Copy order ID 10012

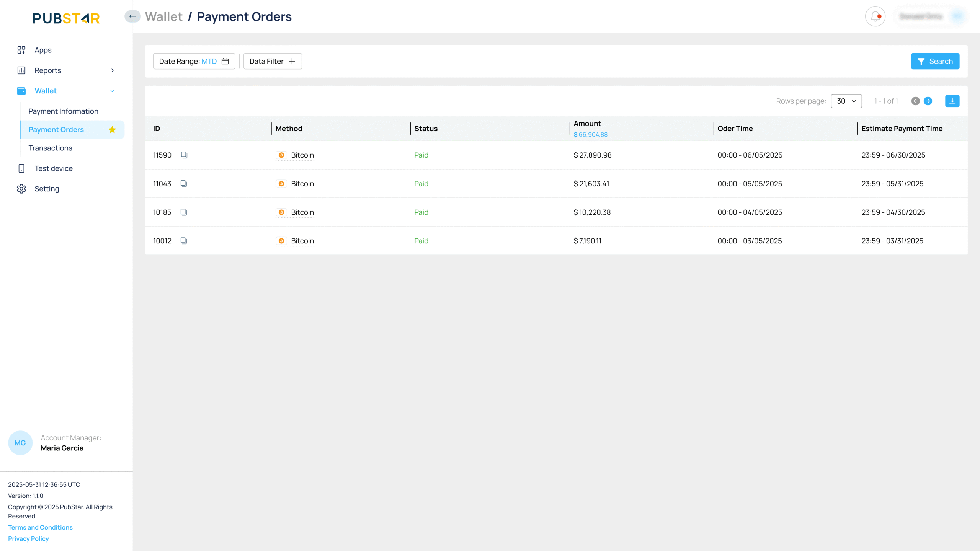184,241
